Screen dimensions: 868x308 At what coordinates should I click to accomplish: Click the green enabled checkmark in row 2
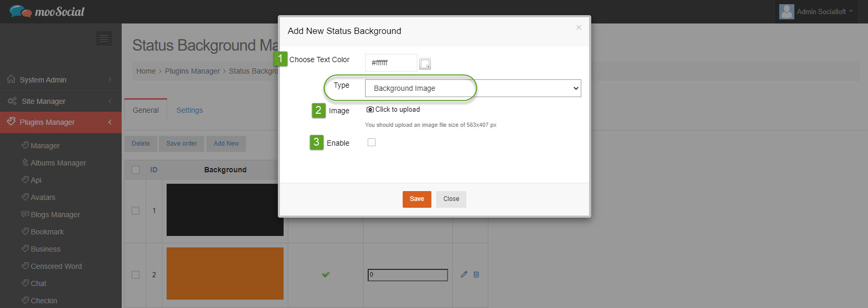[x=326, y=275]
